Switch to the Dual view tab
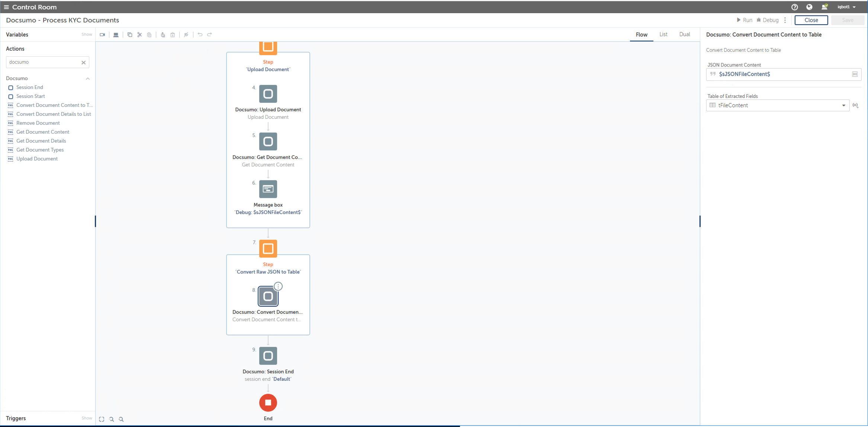Image resolution: width=868 pixels, height=427 pixels. coord(684,34)
